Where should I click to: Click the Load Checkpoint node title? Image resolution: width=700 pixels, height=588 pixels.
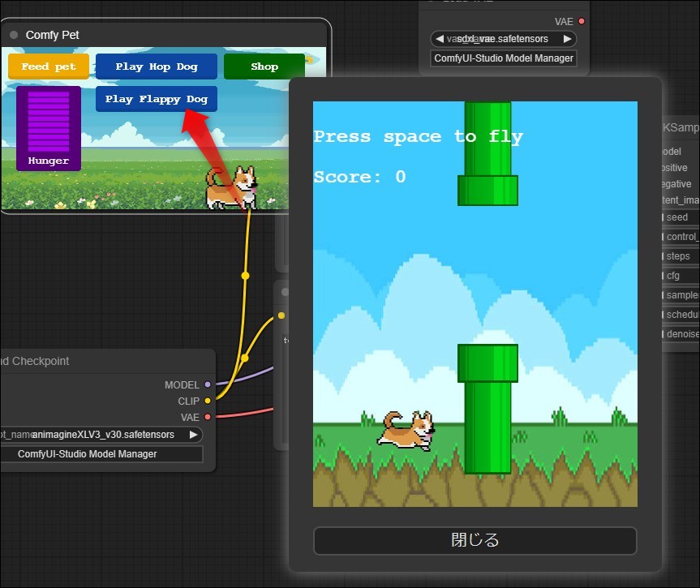pos(35,361)
